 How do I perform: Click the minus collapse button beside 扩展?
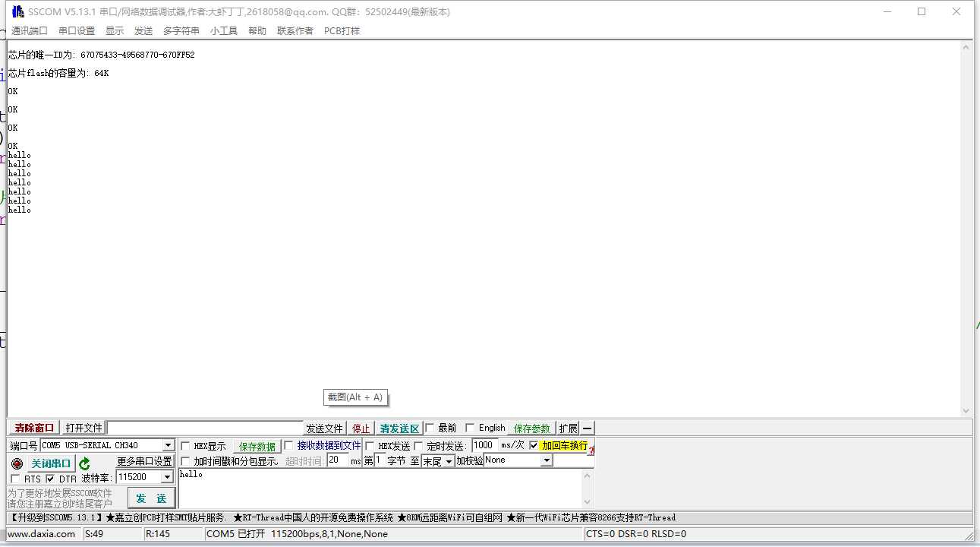click(x=588, y=428)
